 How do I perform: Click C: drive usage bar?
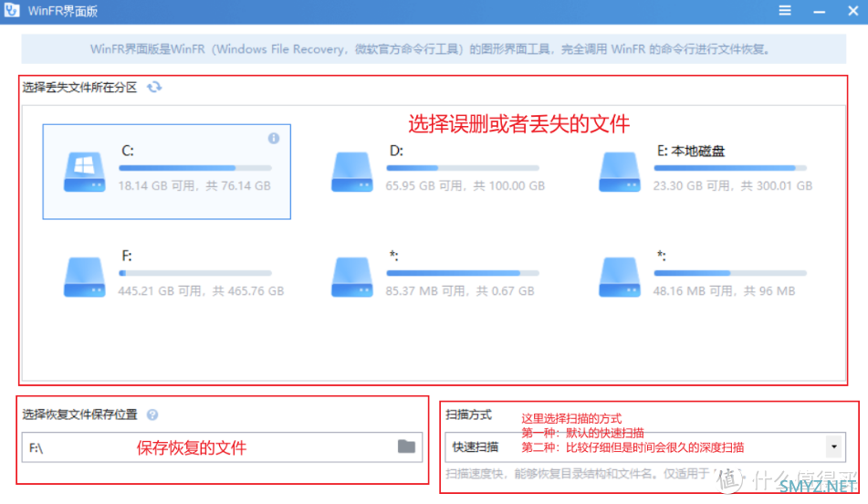coord(194,168)
